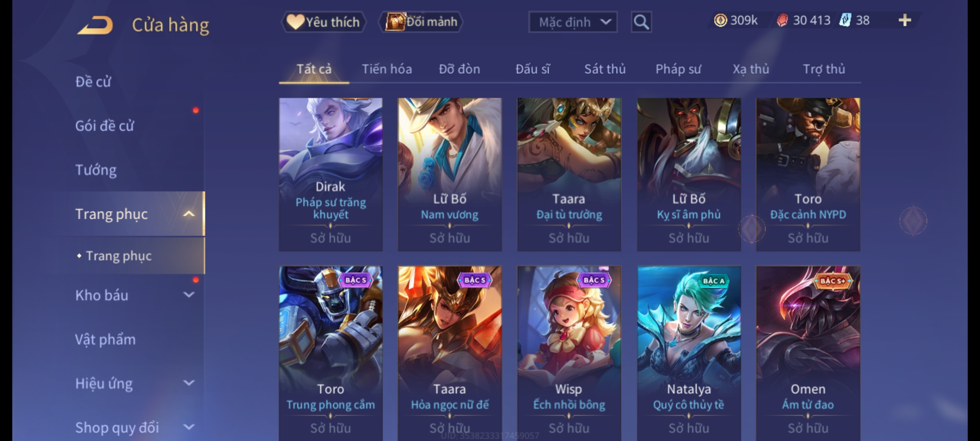
Task: Expand the Kho báu sidebar section
Action: (189, 295)
